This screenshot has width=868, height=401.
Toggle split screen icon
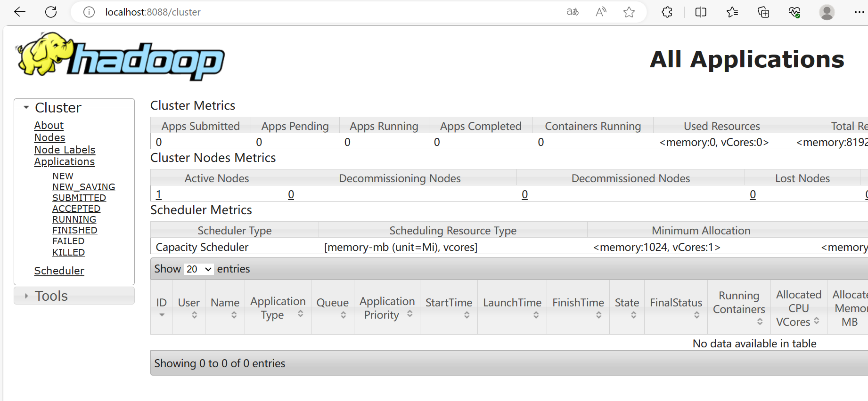pyautogui.click(x=701, y=12)
